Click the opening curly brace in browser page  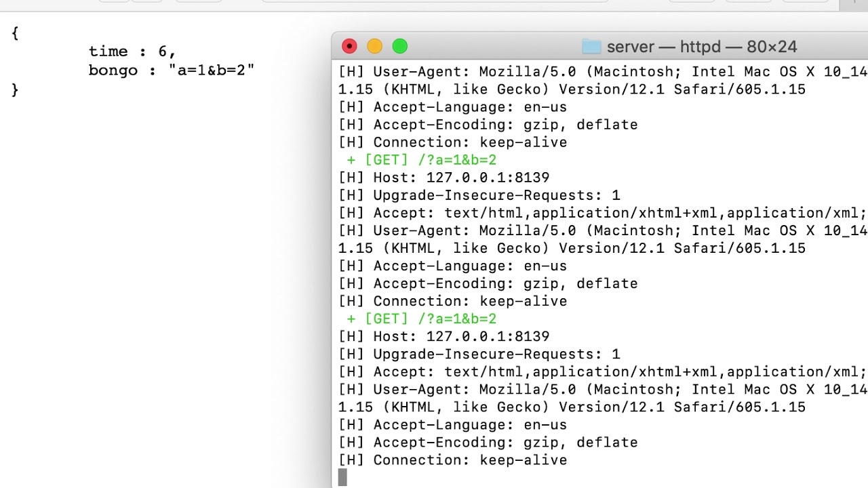15,33
